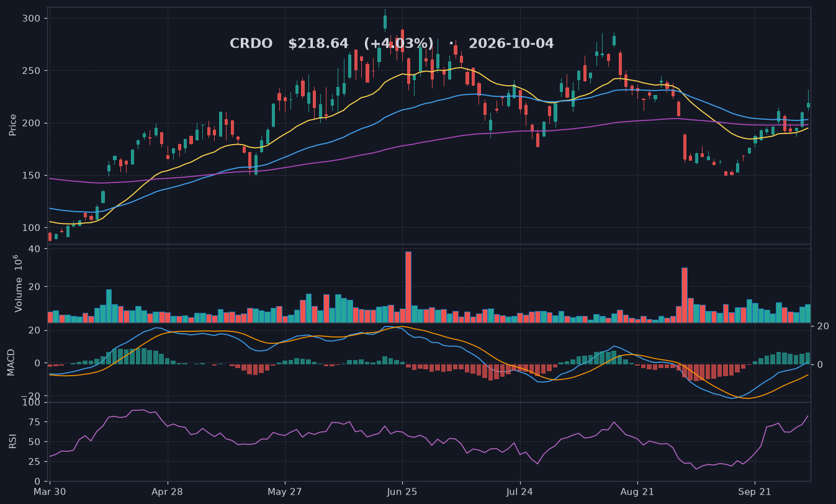Click the May 27 date label
This screenshot has height=504, width=836.
285,493
